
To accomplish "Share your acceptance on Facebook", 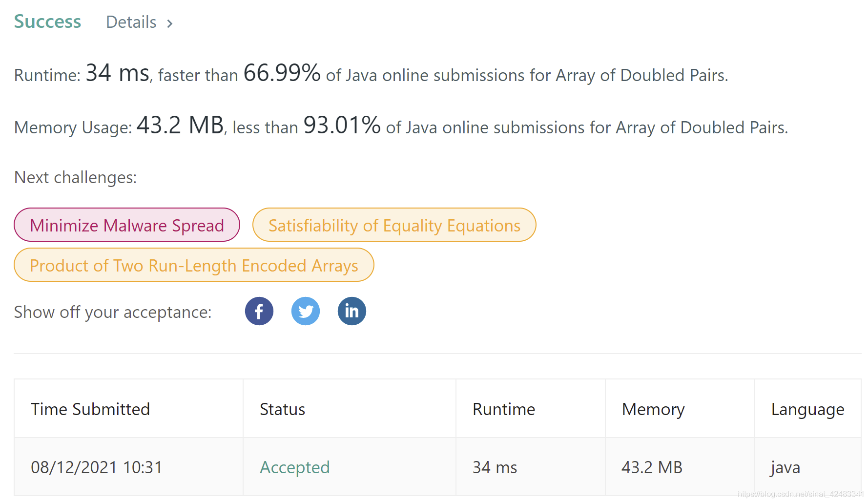I will [x=259, y=311].
